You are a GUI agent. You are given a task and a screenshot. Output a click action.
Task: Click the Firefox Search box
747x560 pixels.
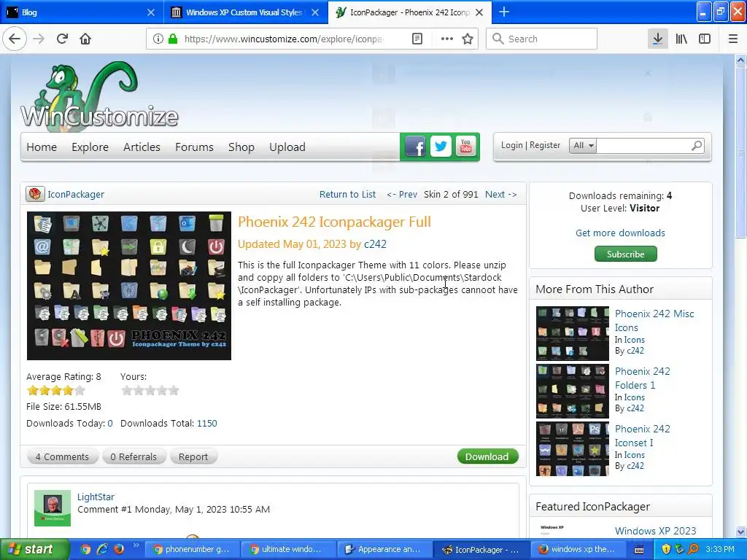tap(541, 39)
